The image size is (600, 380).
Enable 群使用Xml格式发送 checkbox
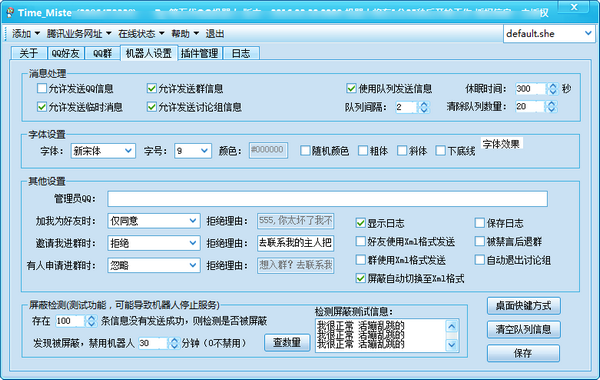click(x=360, y=260)
